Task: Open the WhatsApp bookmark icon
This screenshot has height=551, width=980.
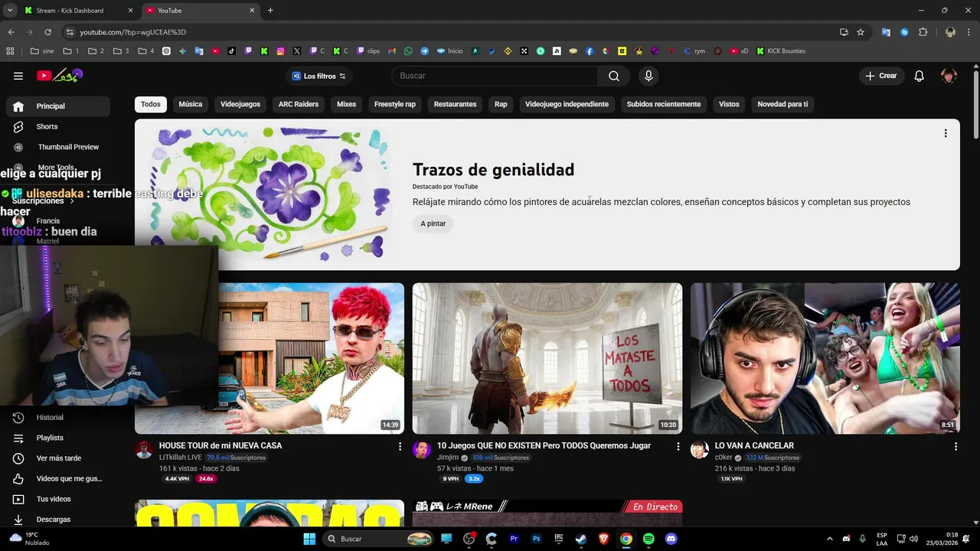Action: pyautogui.click(x=408, y=51)
